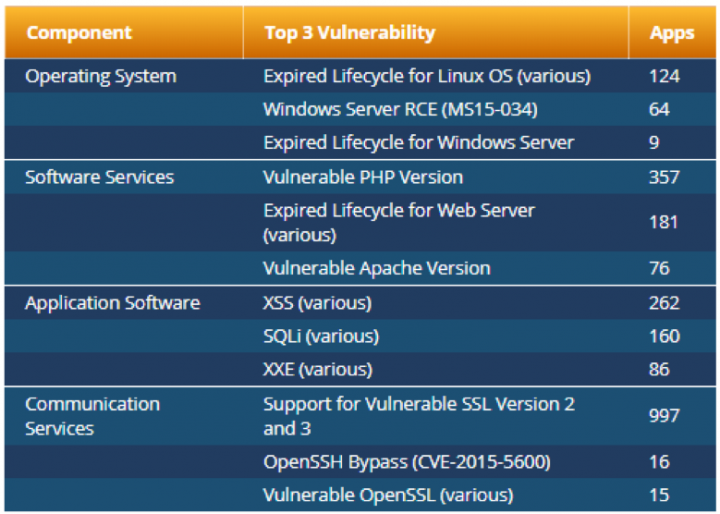Select Expired Lifecycle for Linux OS (various)

point(427,76)
